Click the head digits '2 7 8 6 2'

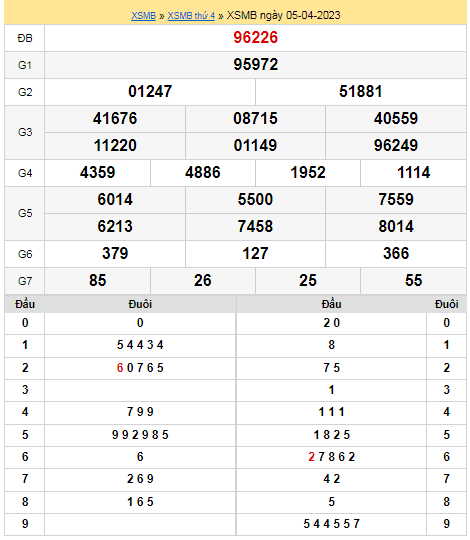click(x=332, y=457)
